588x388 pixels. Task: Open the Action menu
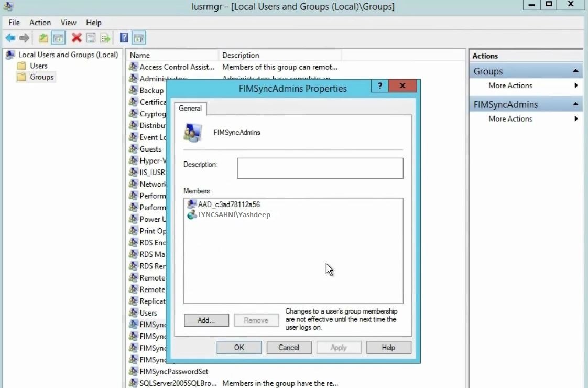[40, 23]
